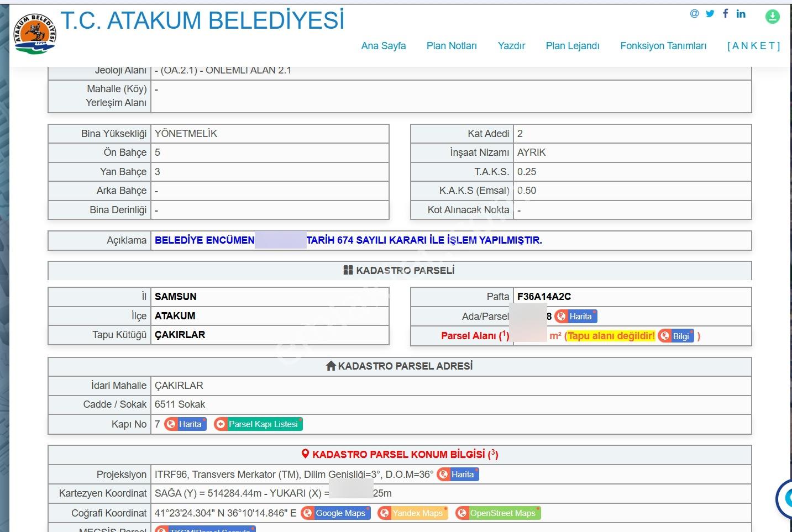Viewport: 792px width, 532px height.
Task: Click the Bilgi button beside Parsel Alanı
Action: (675, 336)
